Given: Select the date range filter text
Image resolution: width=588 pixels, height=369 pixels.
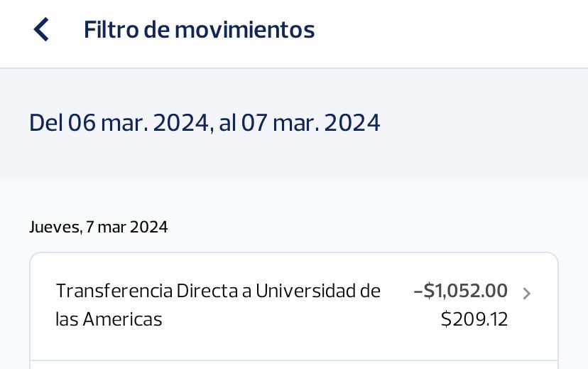Looking at the screenshot, I should (x=205, y=123).
